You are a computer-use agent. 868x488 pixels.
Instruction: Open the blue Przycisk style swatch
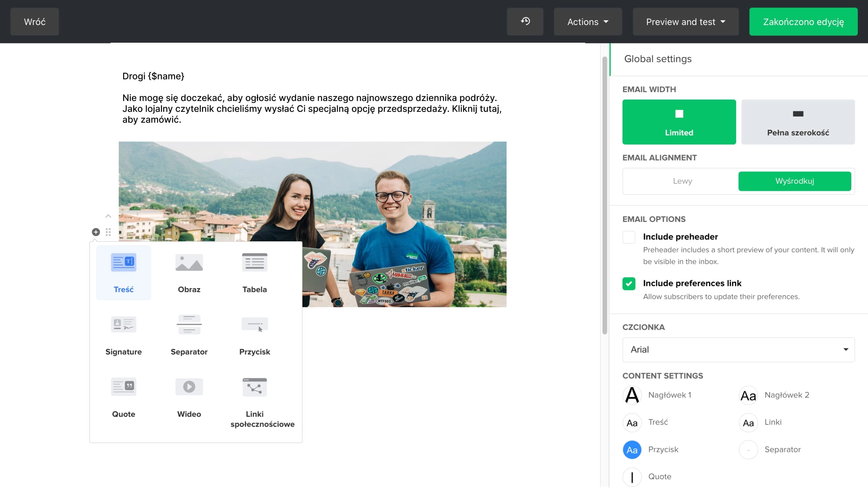coord(632,450)
